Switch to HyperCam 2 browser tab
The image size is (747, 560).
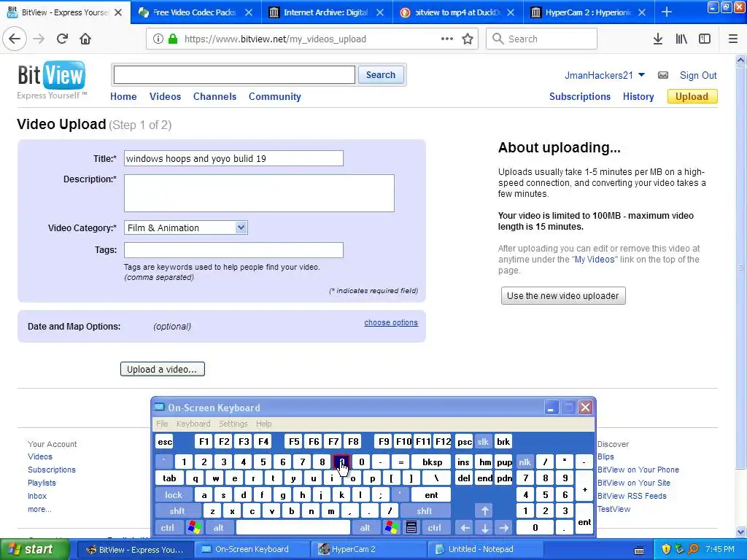tap(589, 12)
